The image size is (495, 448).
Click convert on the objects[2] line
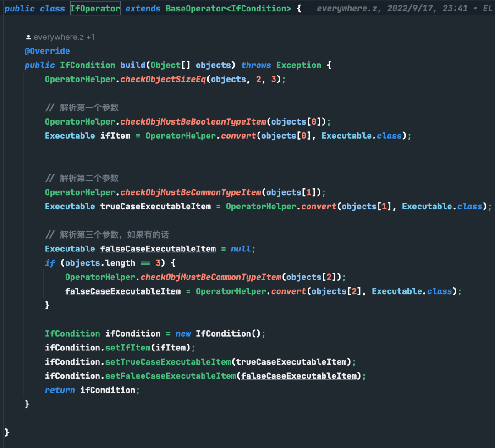(x=289, y=291)
